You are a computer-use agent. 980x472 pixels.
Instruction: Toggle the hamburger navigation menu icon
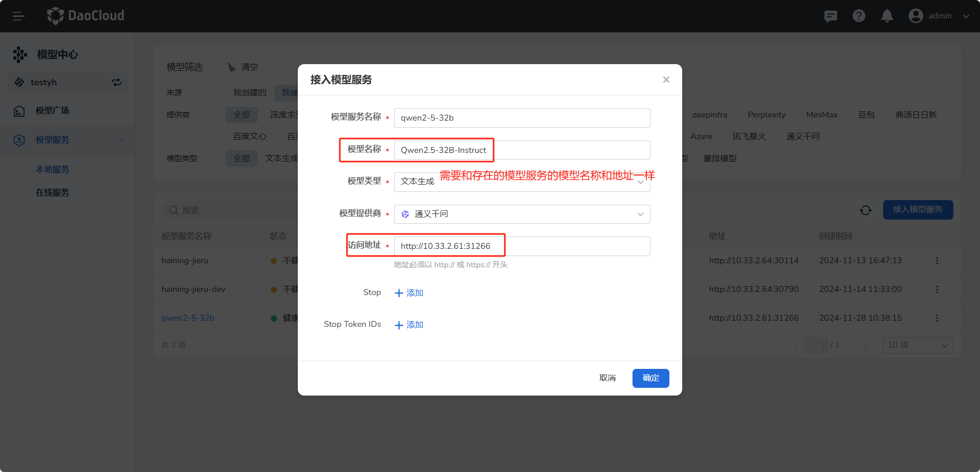(x=18, y=16)
